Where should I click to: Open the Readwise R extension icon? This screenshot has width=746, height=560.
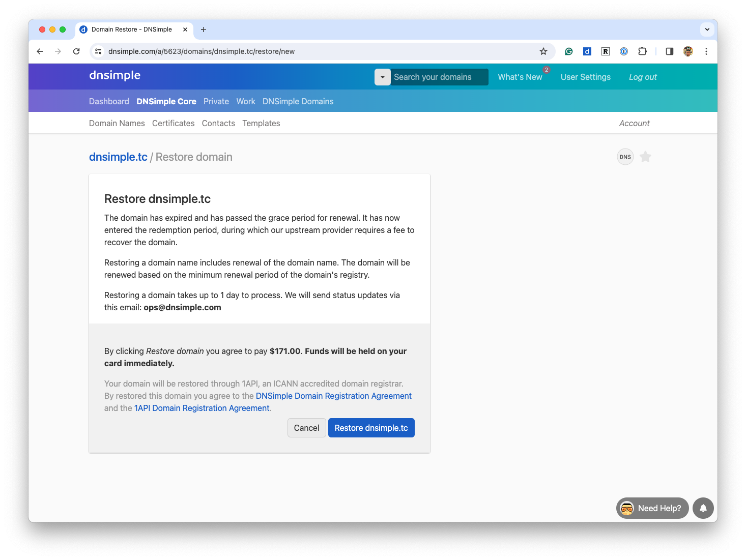coord(606,51)
